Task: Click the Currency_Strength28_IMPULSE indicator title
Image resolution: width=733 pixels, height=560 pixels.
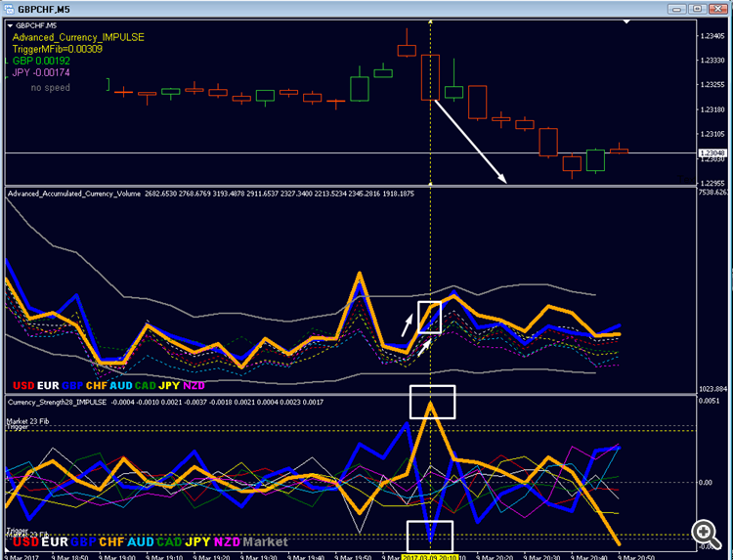Action: (x=57, y=402)
